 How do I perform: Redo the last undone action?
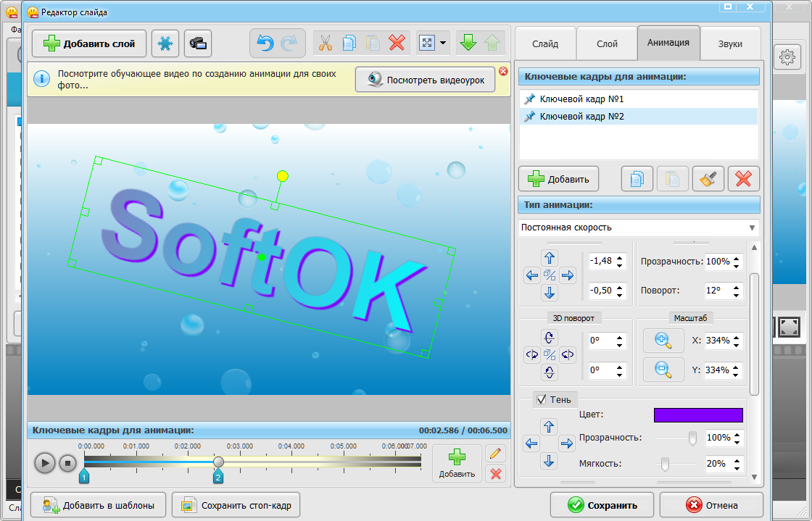click(x=289, y=43)
